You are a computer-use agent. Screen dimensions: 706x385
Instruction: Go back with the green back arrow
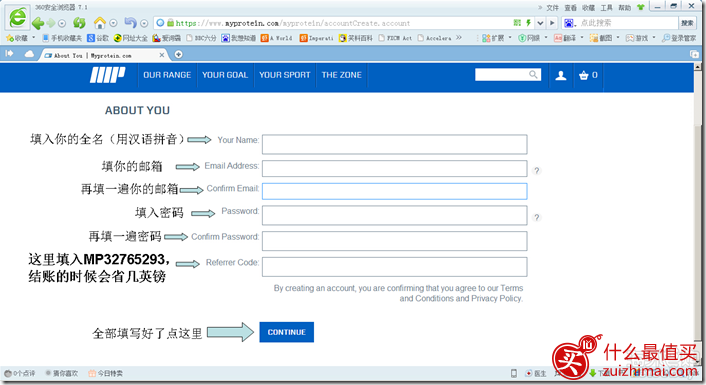pyautogui.click(x=38, y=23)
